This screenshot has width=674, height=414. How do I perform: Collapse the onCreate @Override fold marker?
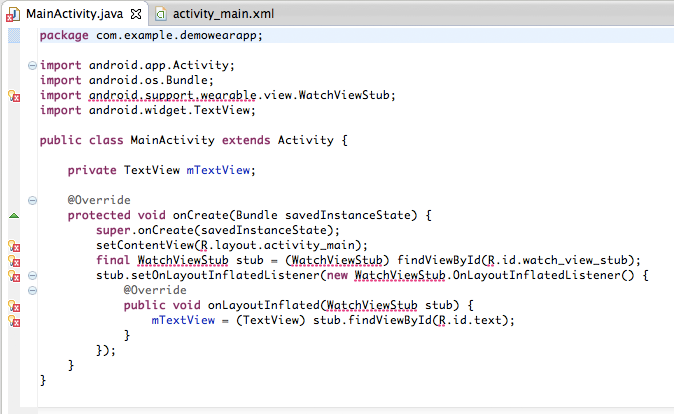point(32,200)
